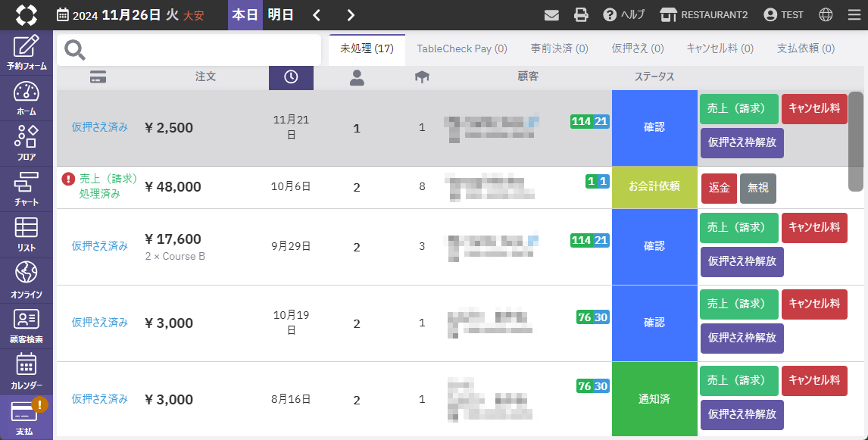The height and width of the screenshot is (440, 868).
Task: Open the TEST user account menu
Action: coord(783,15)
